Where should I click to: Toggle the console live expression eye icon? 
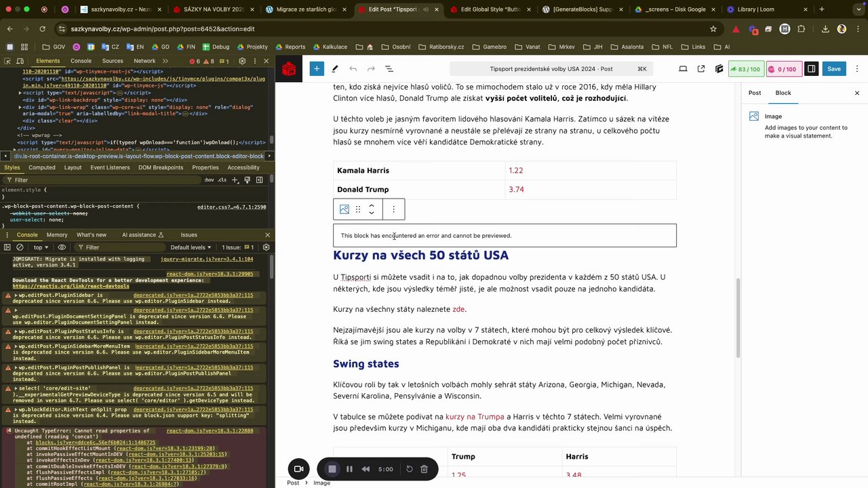[62, 247]
